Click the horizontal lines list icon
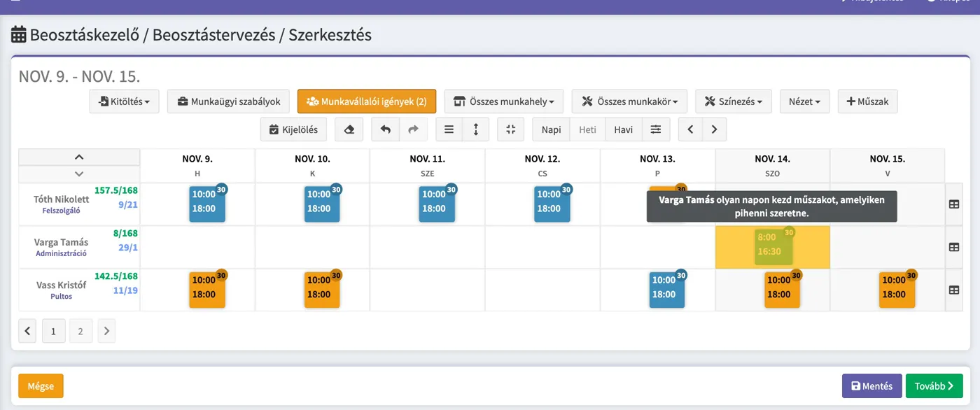This screenshot has width=980, height=410. pos(449,129)
